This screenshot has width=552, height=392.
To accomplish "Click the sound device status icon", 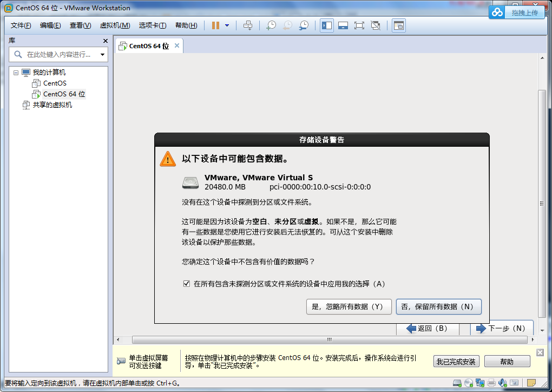I will [502, 383].
